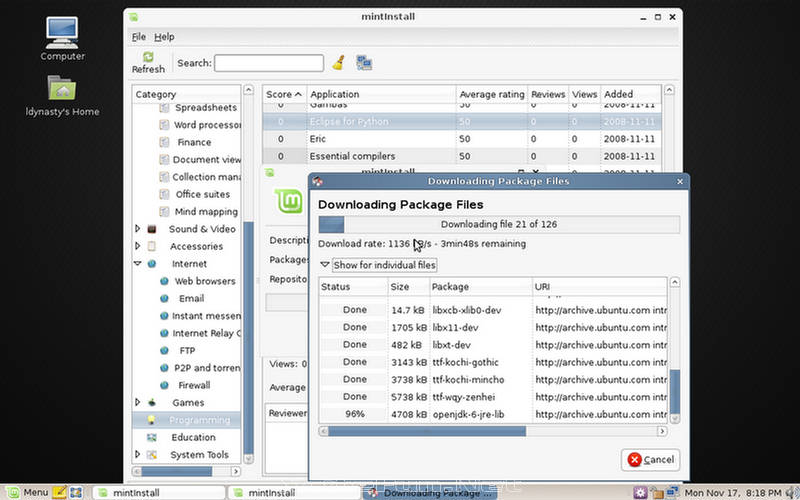
Task: Select the Firewall category
Action: tap(194, 385)
